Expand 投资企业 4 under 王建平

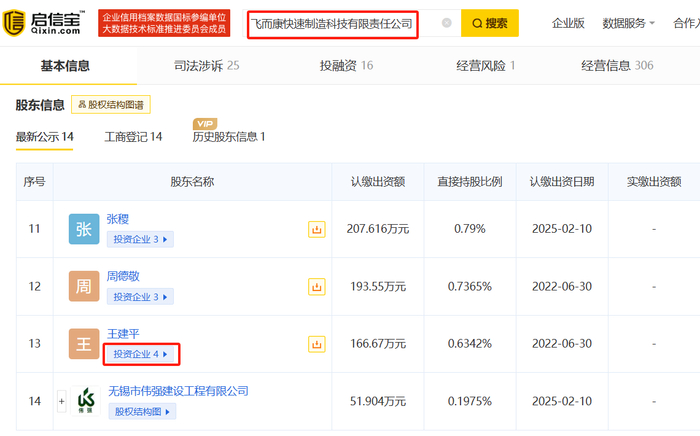140,354
